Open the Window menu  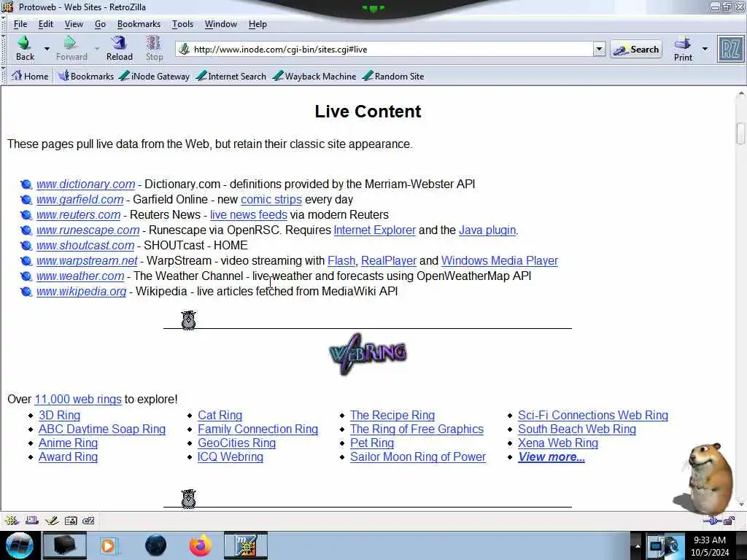(x=220, y=24)
